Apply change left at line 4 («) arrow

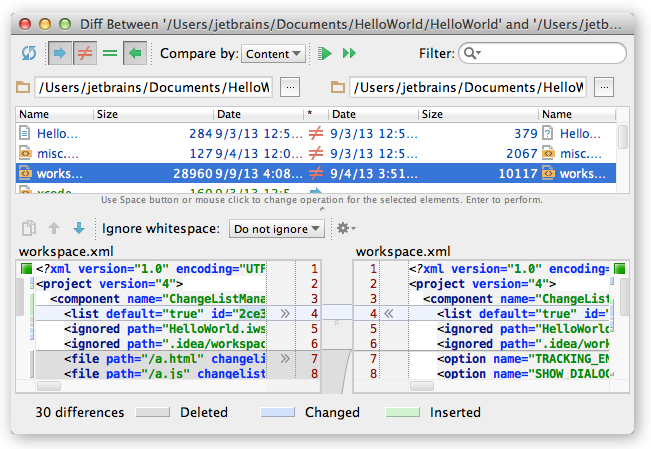[x=389, y=314]
